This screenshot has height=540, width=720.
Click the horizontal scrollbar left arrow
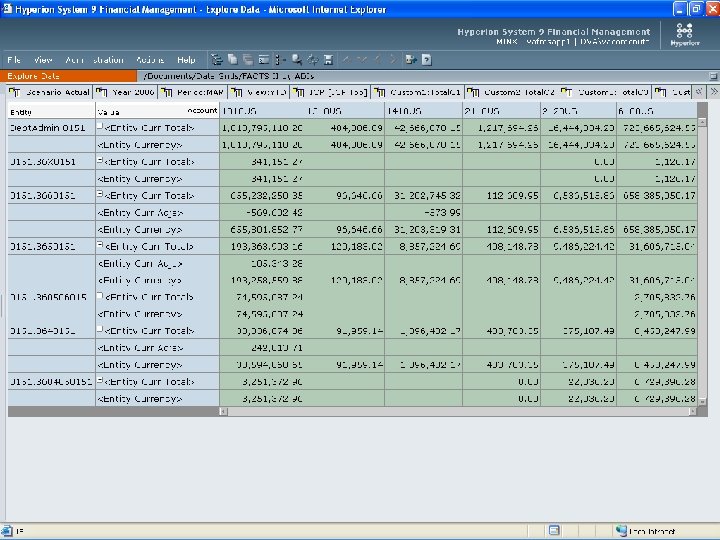[x=223, y=411]
